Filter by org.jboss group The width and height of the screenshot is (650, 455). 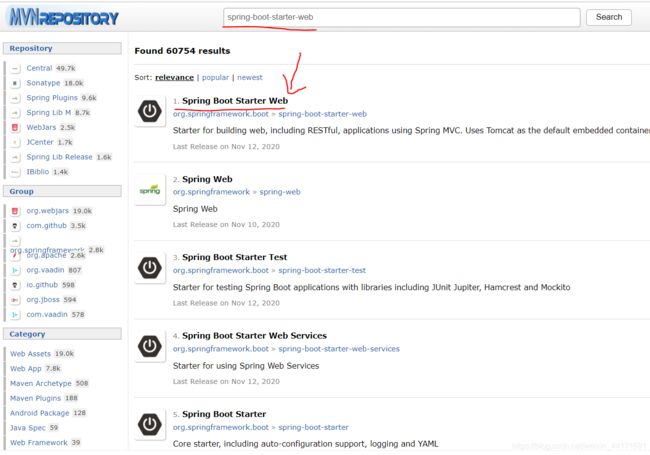(x=43, y=300)
